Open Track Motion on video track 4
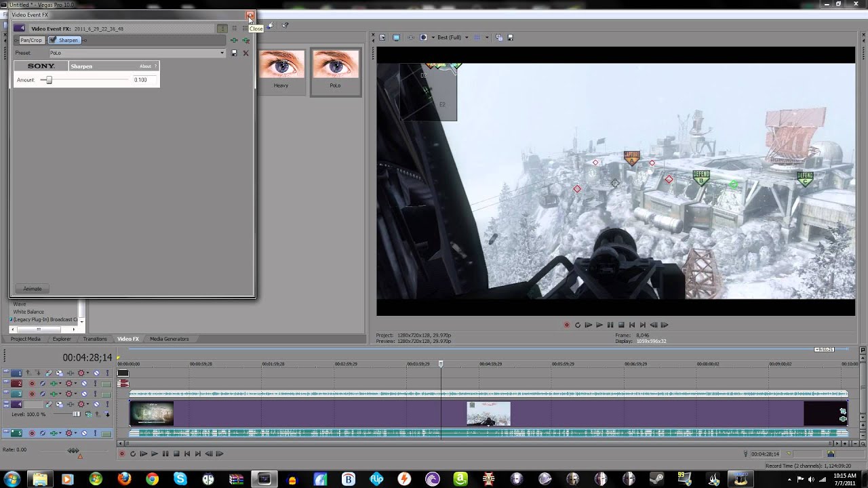 click(x=49, y=404)
